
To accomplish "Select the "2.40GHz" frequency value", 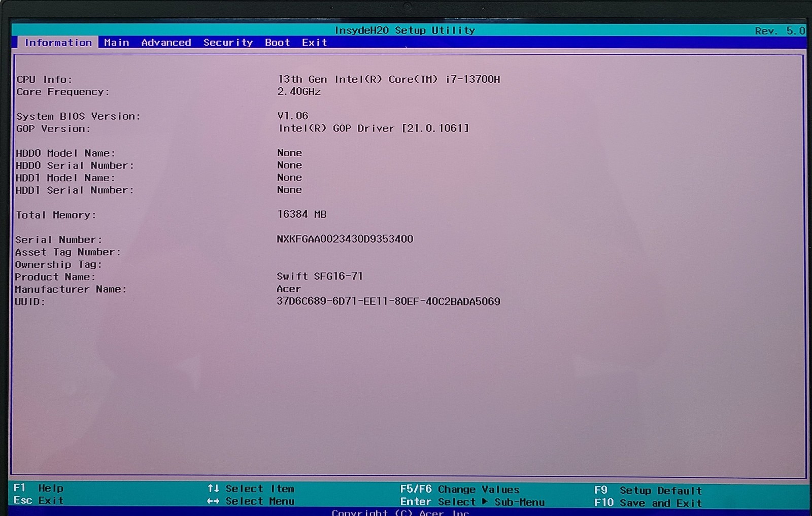I will point(299,91).
